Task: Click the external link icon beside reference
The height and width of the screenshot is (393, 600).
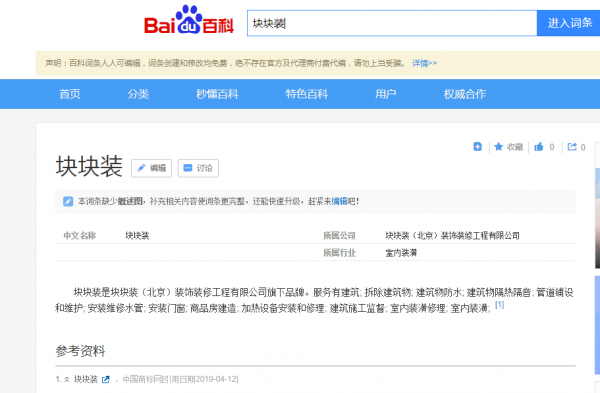Action: [106, 380]
